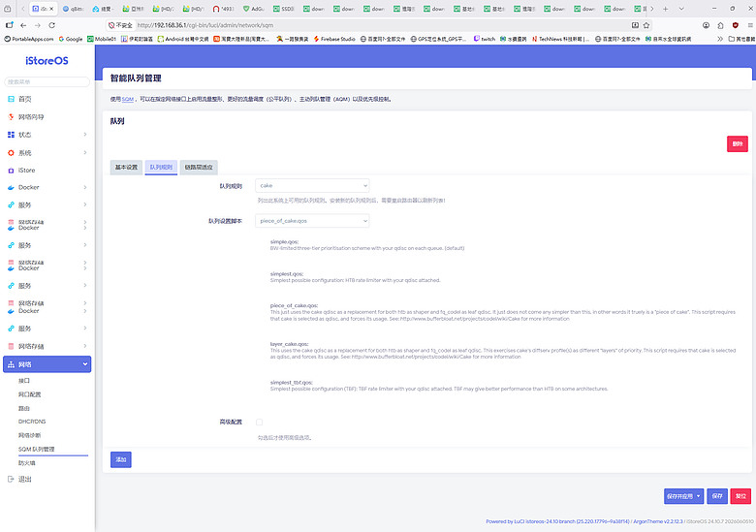
Task: Click the iStore sidebar icon
Action: pyautogui.click(x=11, y=171)
